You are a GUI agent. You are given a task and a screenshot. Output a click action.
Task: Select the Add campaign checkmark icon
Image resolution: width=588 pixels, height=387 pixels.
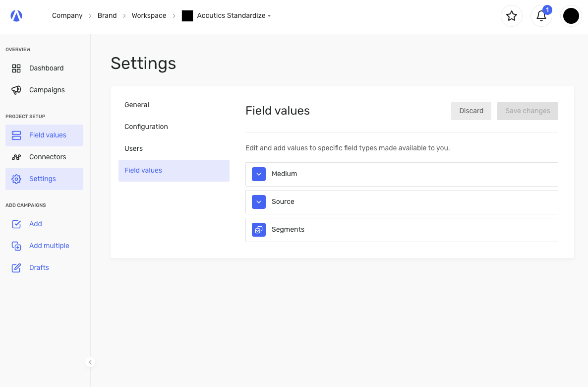tap(16, 224)
